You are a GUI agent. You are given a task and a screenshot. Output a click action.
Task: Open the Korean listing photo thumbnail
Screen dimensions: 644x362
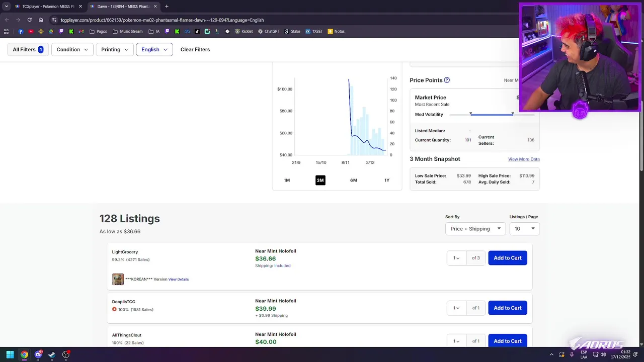point(118,279)
